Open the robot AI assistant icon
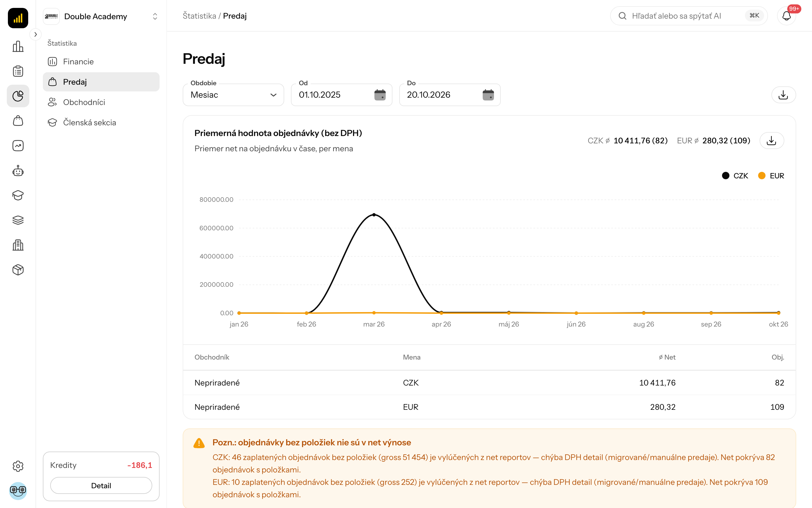812x508 pixels. (x=18, y=171)
